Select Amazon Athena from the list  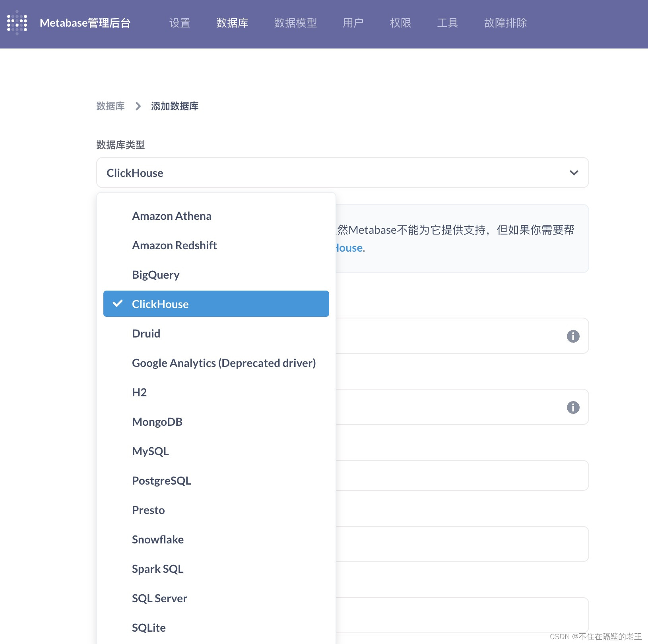(x=216, y=216)
